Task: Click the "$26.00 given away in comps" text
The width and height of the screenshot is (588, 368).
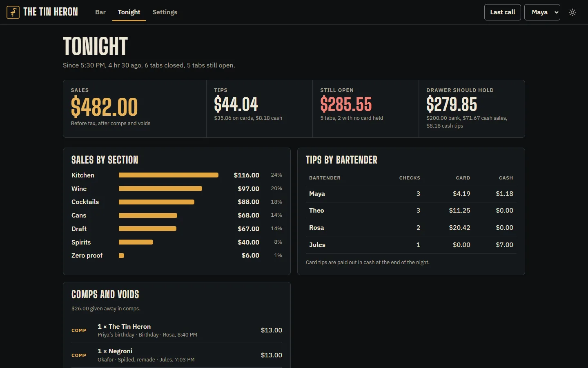Action: coord(106,309)
